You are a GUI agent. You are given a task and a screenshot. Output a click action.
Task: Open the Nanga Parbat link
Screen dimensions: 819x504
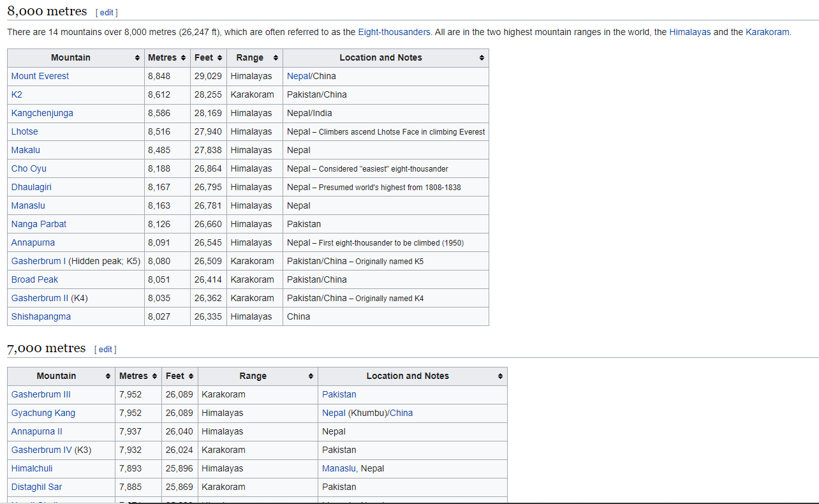point(39,224)
